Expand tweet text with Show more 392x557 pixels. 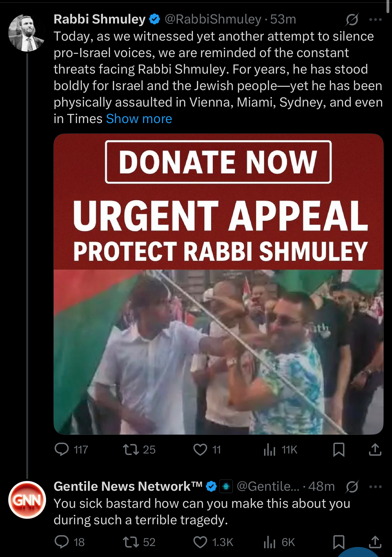click(x=139, y=118)
